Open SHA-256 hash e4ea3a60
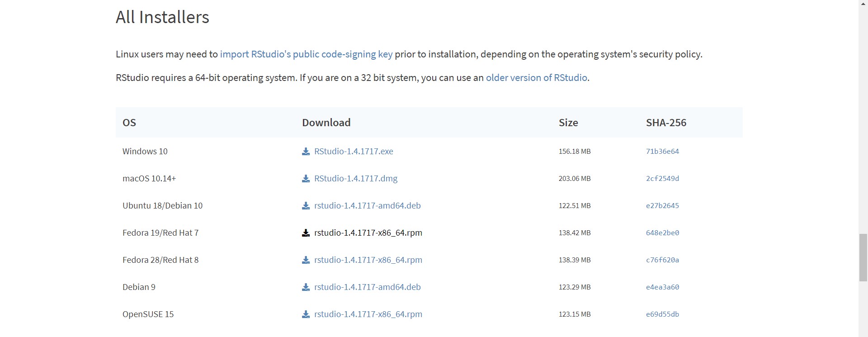 pos(662,287)
